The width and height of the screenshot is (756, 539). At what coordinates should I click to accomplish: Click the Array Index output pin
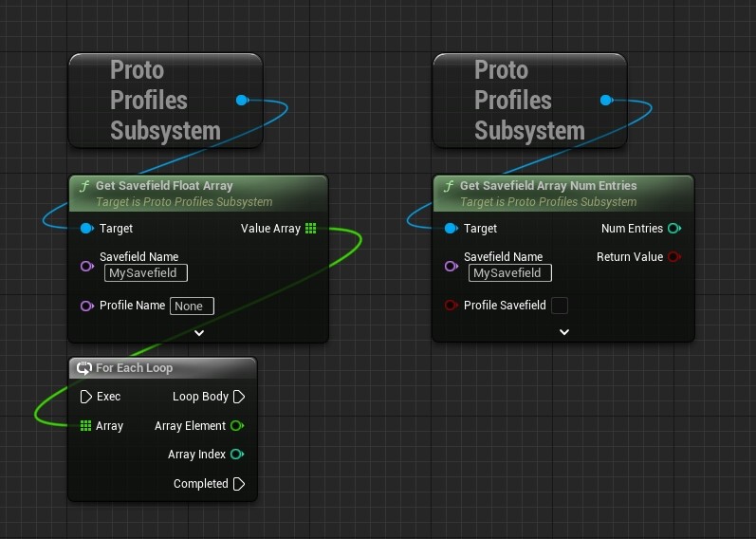(237, 455)
